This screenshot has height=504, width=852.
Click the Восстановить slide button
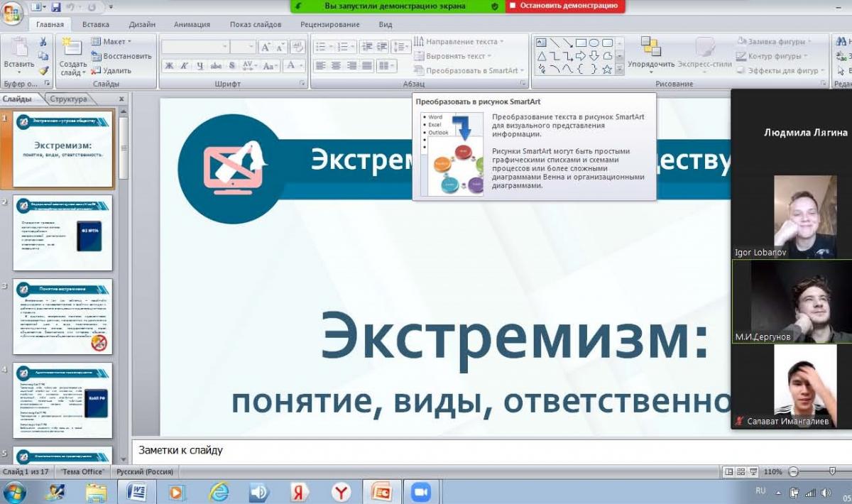click(x=121, y=56)
